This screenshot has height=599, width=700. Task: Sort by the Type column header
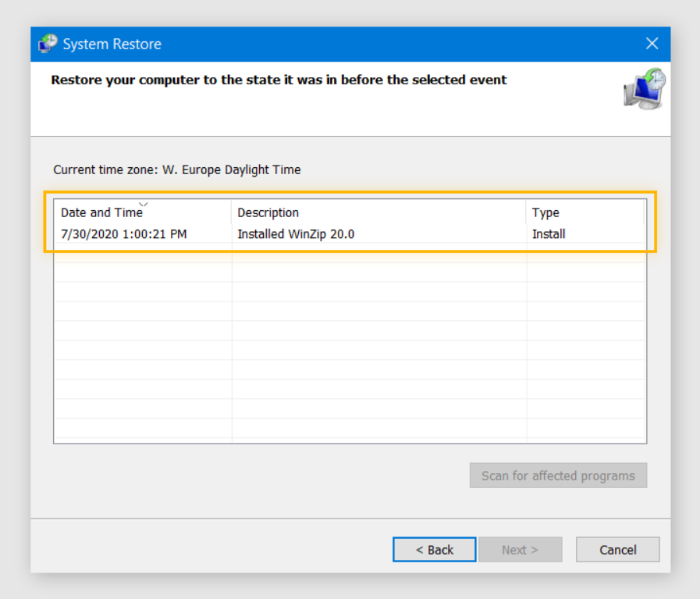tap(545, 212)
